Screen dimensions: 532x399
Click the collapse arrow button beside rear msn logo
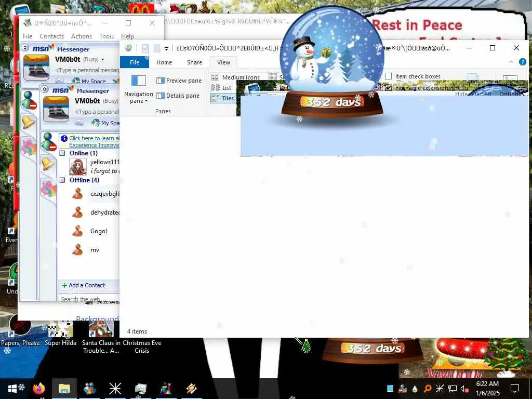25,47
